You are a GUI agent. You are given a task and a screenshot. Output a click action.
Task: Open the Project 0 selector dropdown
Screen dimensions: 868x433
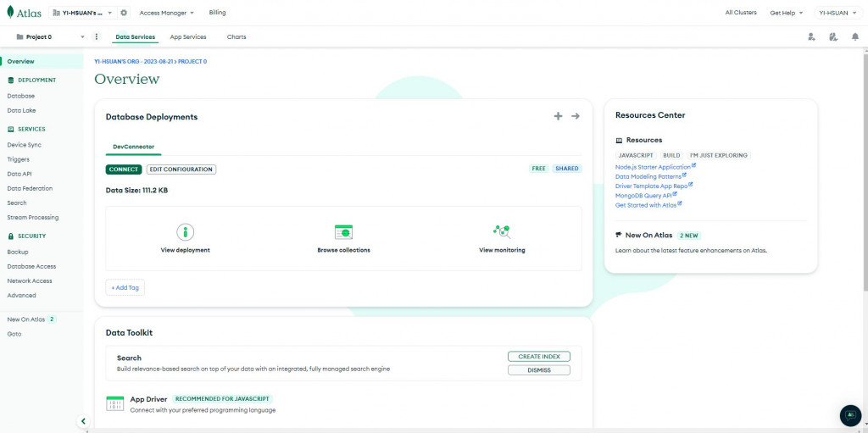pos(50,37)
